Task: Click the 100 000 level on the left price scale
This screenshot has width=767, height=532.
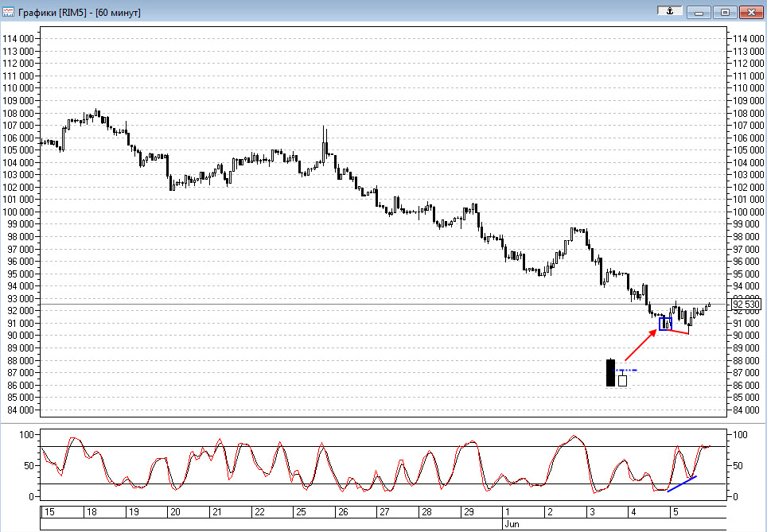Action: click(21, 212)
